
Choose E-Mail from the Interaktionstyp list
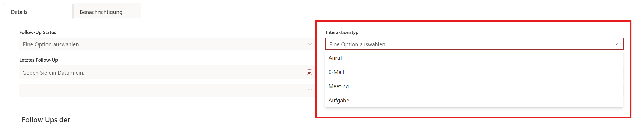point(336,72)
